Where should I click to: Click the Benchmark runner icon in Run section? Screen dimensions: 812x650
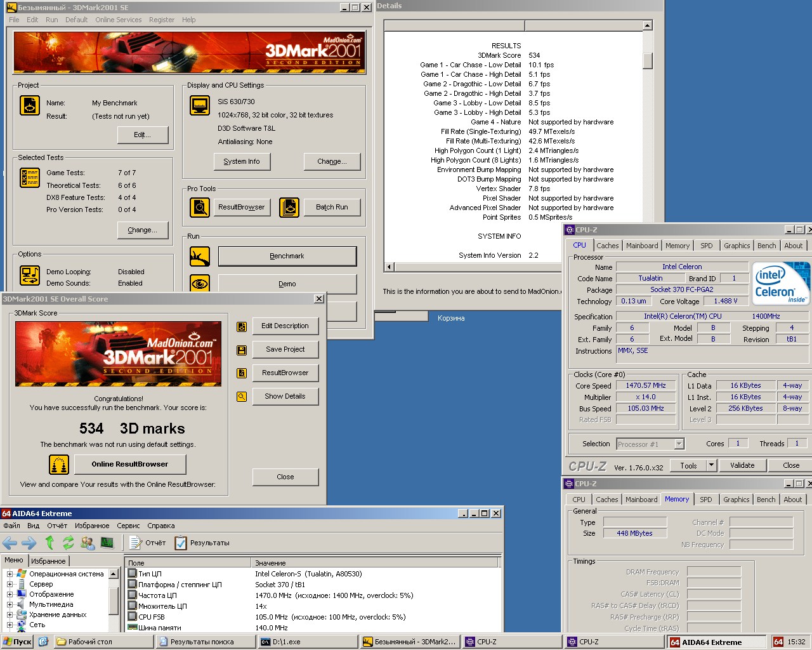click(x=200, y=256)
